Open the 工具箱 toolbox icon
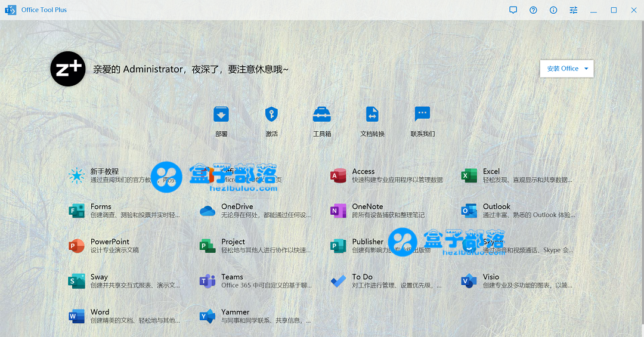The image size is (644, 337). click(321, 115)
